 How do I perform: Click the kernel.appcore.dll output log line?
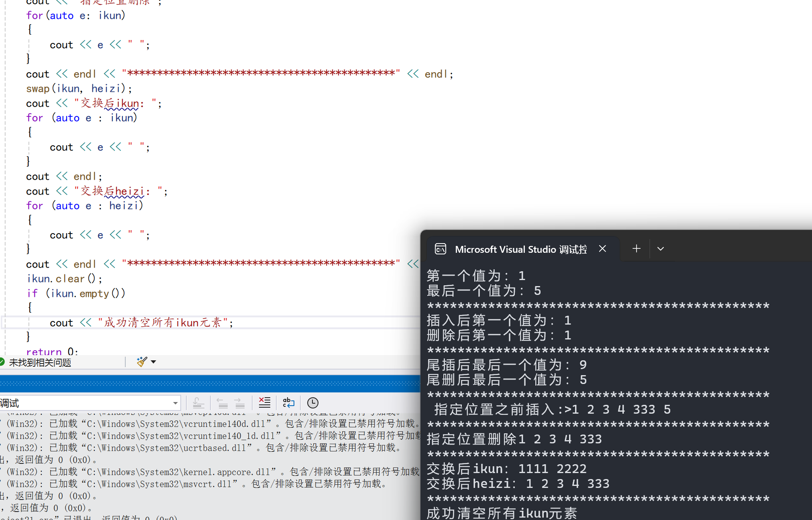(x=210, y=472)
